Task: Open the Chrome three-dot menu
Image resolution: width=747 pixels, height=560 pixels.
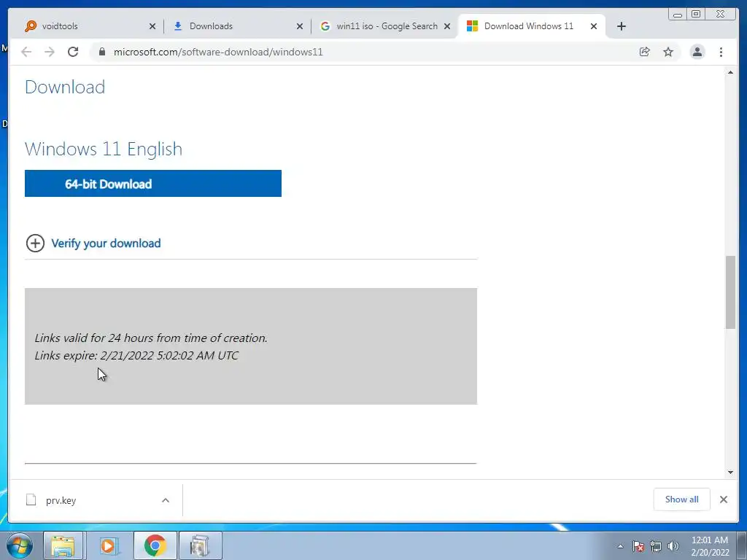Action: click(x=721, y=52)
